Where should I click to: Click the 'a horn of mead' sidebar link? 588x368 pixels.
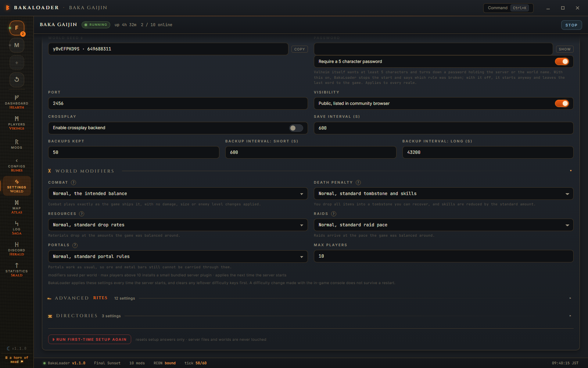click(x=17, y=360)
